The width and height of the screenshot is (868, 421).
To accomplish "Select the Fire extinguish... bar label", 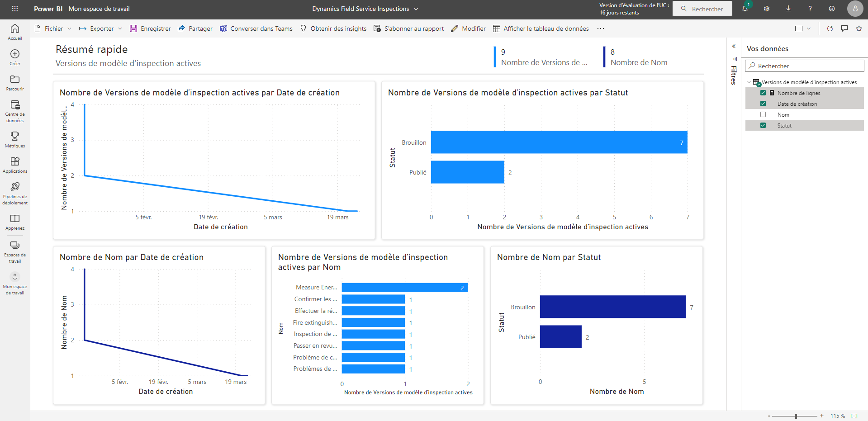I will click(315, 322).
